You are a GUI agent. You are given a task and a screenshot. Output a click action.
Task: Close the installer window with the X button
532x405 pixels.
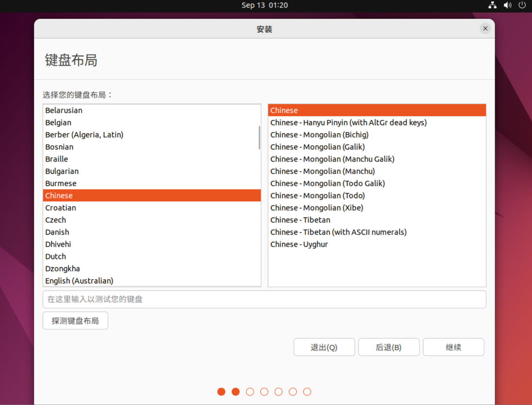[x=485, y=29]
